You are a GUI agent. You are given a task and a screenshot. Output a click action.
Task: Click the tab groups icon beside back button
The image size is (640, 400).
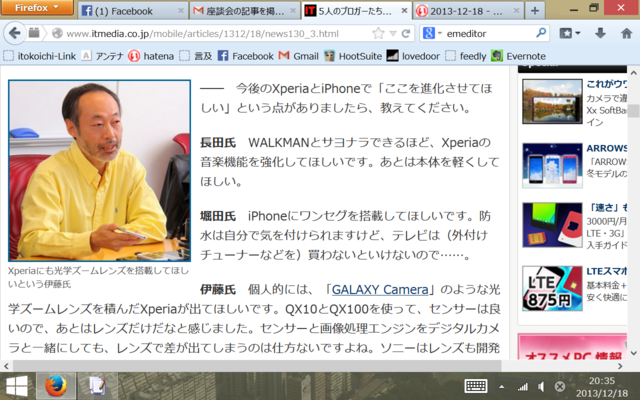click(x=34, y=33)
